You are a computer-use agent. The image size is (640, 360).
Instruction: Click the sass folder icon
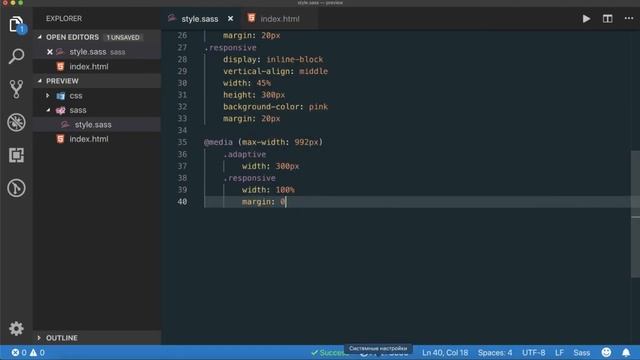(61, 110)
